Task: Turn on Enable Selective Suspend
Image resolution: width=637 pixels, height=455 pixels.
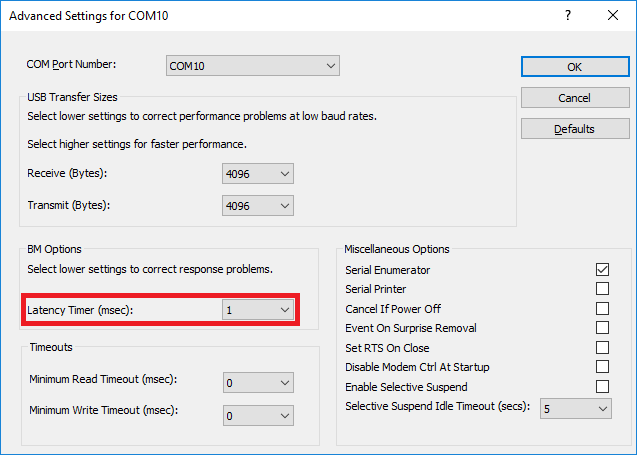Action: [x=602, y=387]
